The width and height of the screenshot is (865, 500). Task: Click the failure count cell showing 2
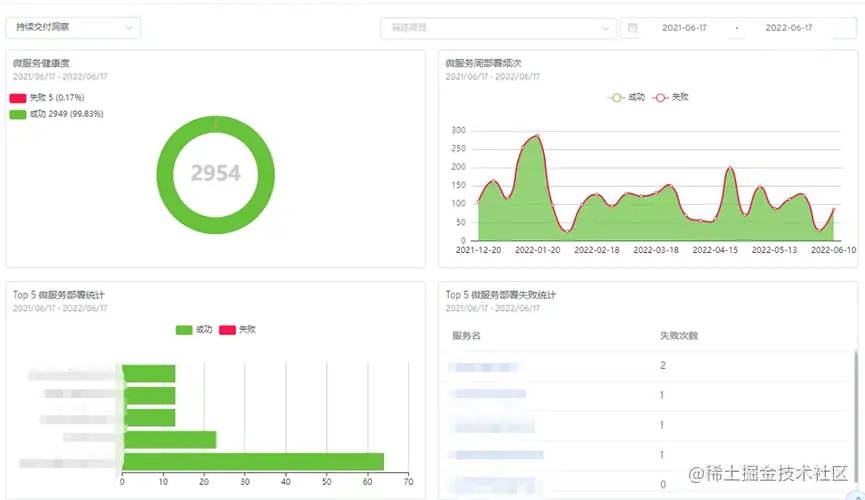point(663,365)
